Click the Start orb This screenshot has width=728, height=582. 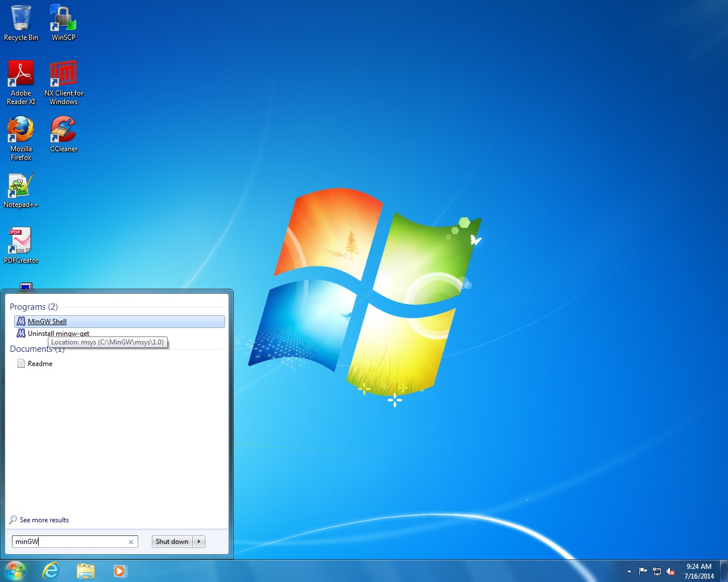coord(14,570)
